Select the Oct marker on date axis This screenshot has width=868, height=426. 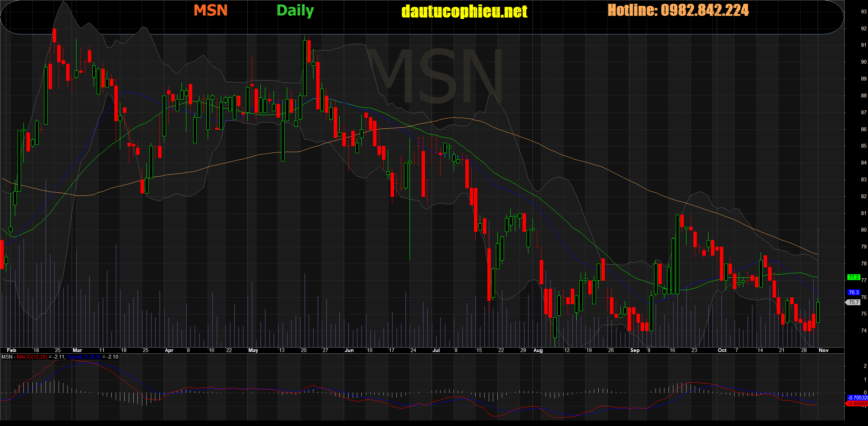pos(722,350)
